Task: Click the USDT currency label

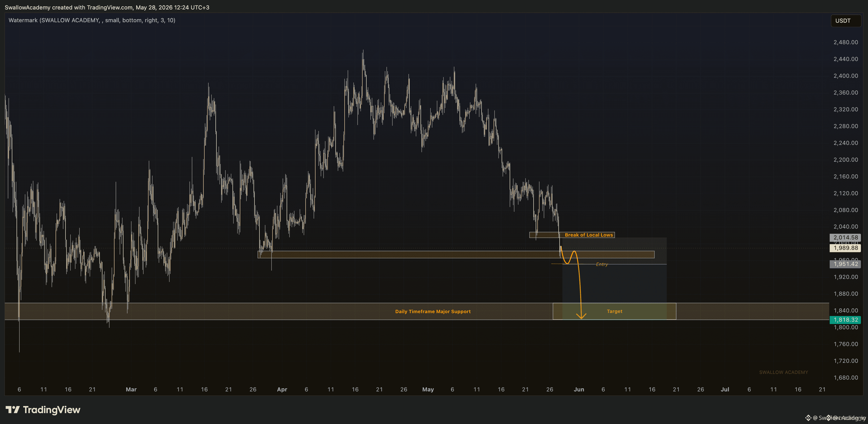Action: 846,21
